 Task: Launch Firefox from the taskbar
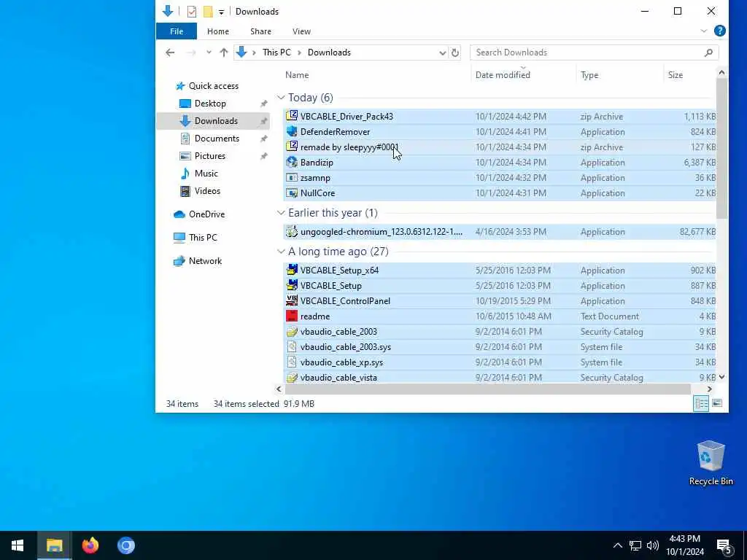pyautogui.click(x=90, y=545)
